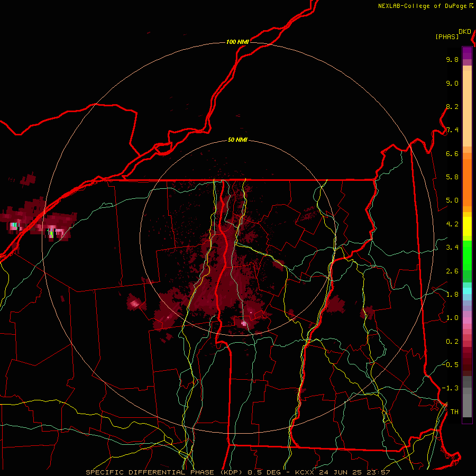Click the KCXX station identifier in caption

[x=305, y=472]
